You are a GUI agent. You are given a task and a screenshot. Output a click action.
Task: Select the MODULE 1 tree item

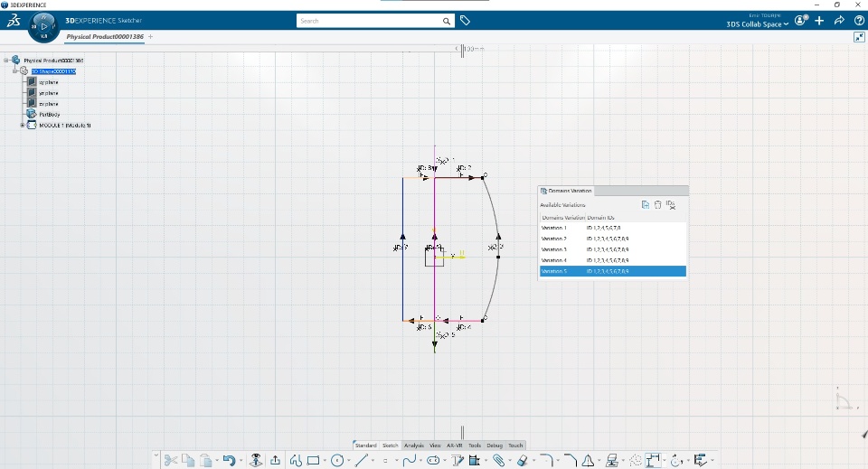[64, 126]
